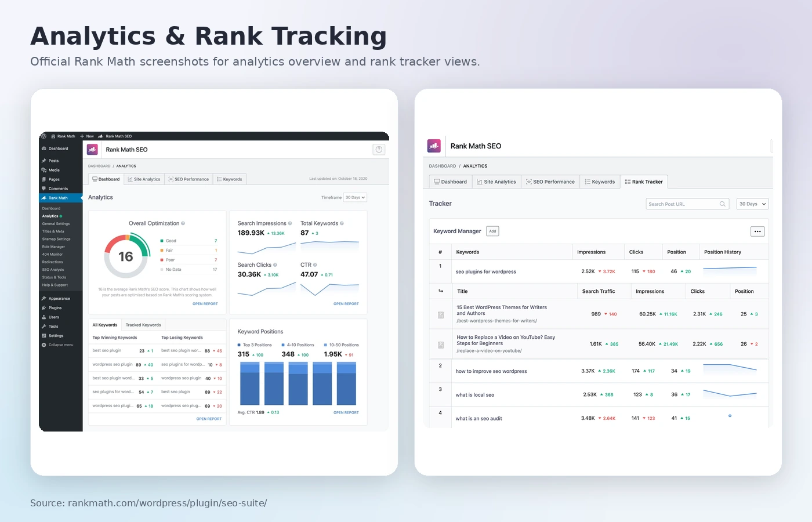Image resolution: width=812 pixels, height=522 pixels.
Task: Open Rank Math SEO from the admin bar
Action: [115, 136]
